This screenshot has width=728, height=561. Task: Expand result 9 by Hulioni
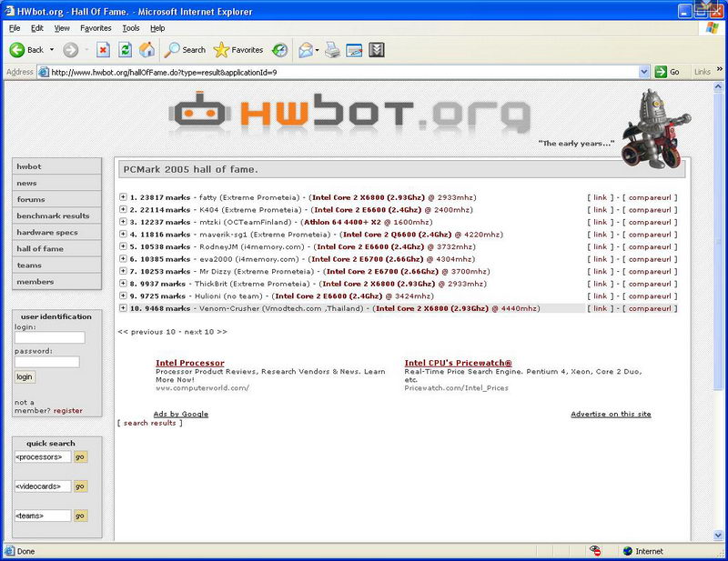[123, 296]
